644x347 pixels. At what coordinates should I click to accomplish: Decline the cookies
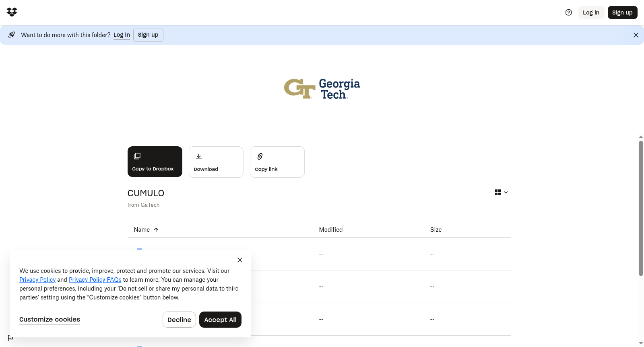(x=179, y=320)
